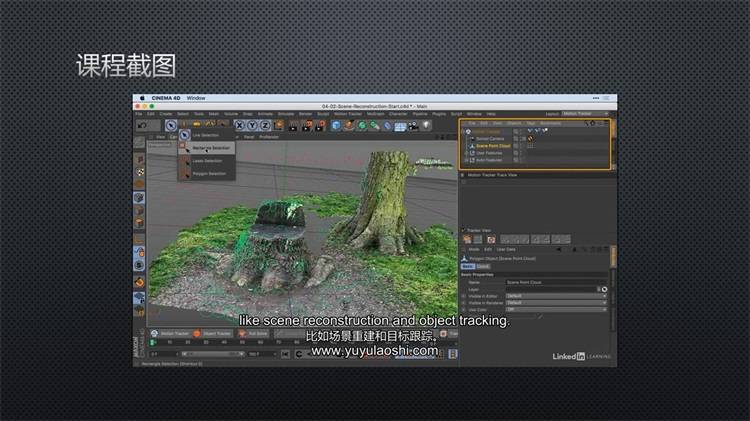This screenshot has width=750, height=421.
Task: Click the Render to Picture Viewer icon
Action: 307,126
